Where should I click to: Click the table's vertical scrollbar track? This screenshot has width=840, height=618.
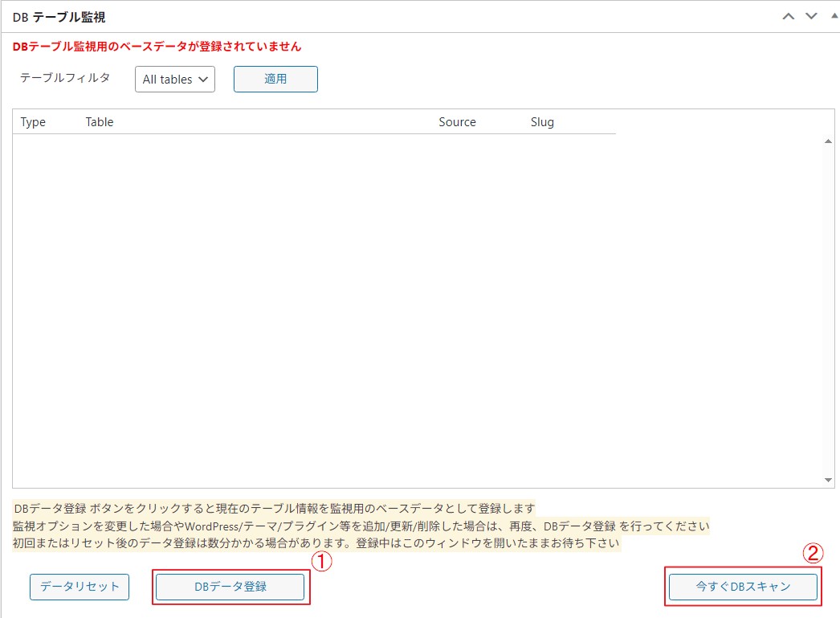tap(828, 313)
